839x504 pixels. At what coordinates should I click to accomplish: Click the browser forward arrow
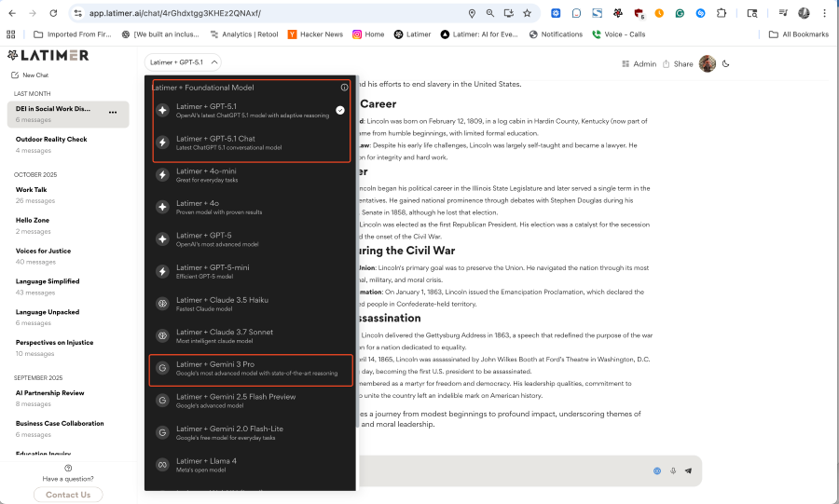click(x=33, y=13)
